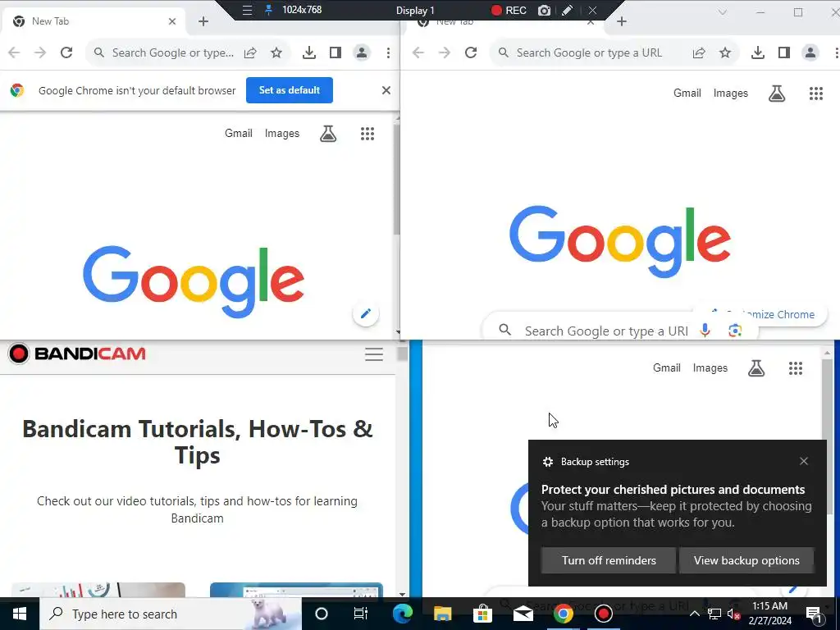Screen dimensions: 840x630
Task: Open File Explorer from taskbar
Action: (x=442, y=614)
